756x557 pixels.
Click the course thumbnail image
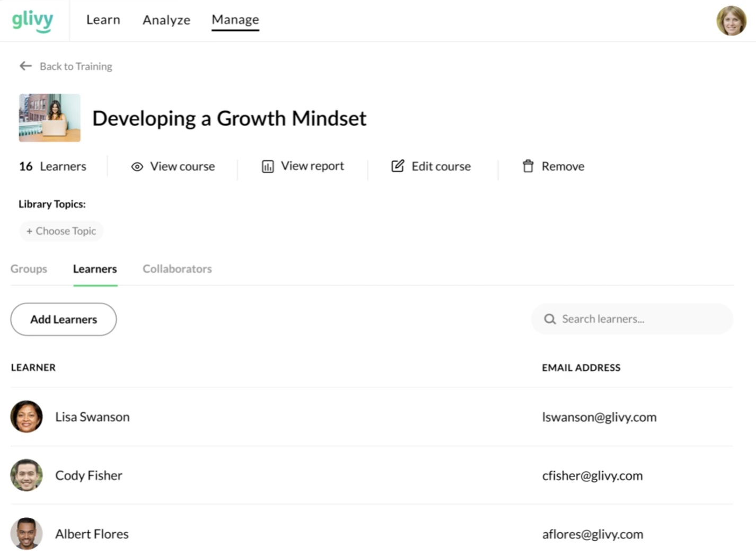[x=50, y=118]
